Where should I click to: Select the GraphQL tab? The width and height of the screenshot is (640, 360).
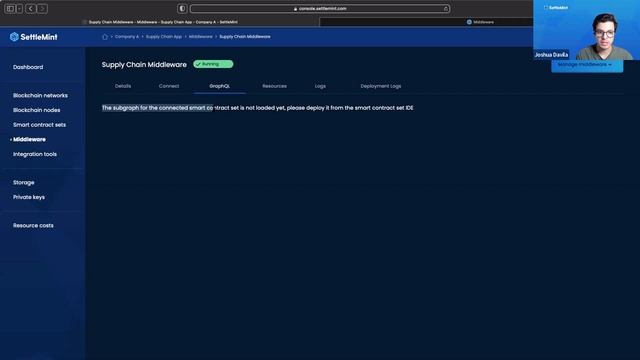[220, 86]
